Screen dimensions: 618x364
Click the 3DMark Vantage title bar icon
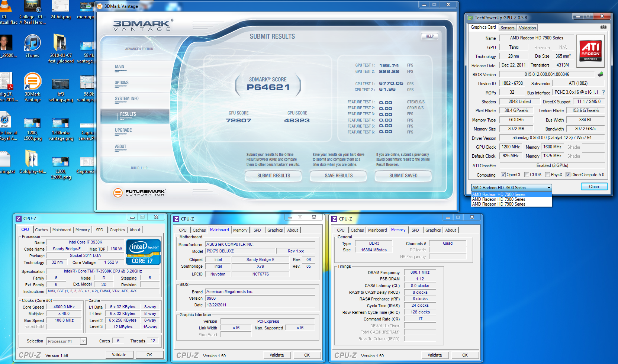[100, 6]
